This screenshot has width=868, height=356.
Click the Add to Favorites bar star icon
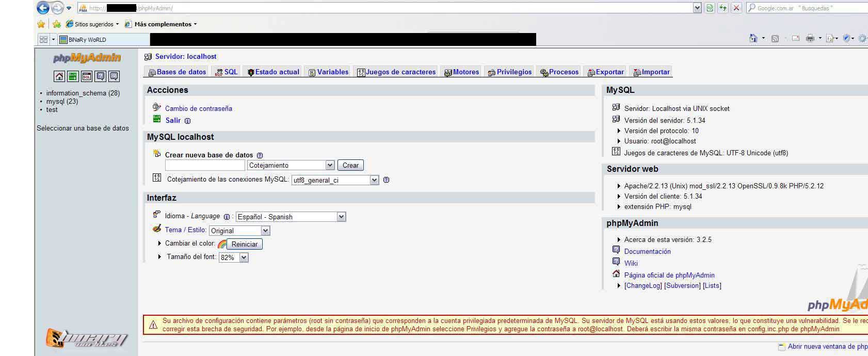click(x=57, y=24)
